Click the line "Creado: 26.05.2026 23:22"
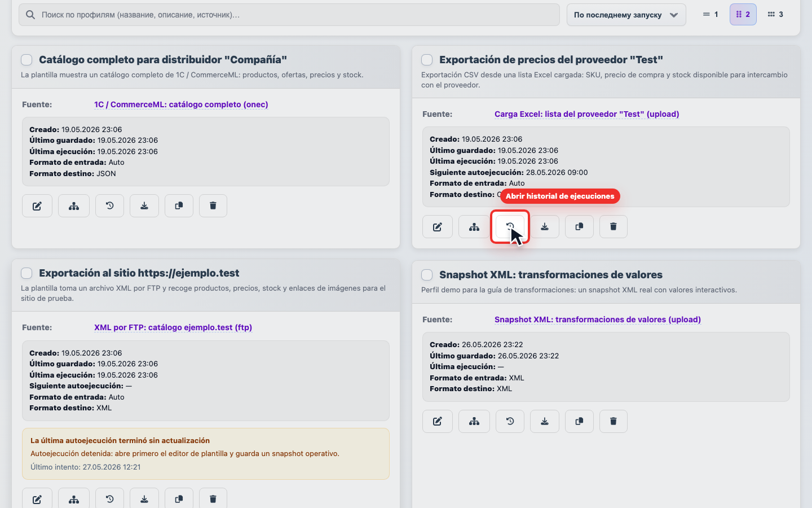This screenshot has height=508, width=812. tap(476, 344)
